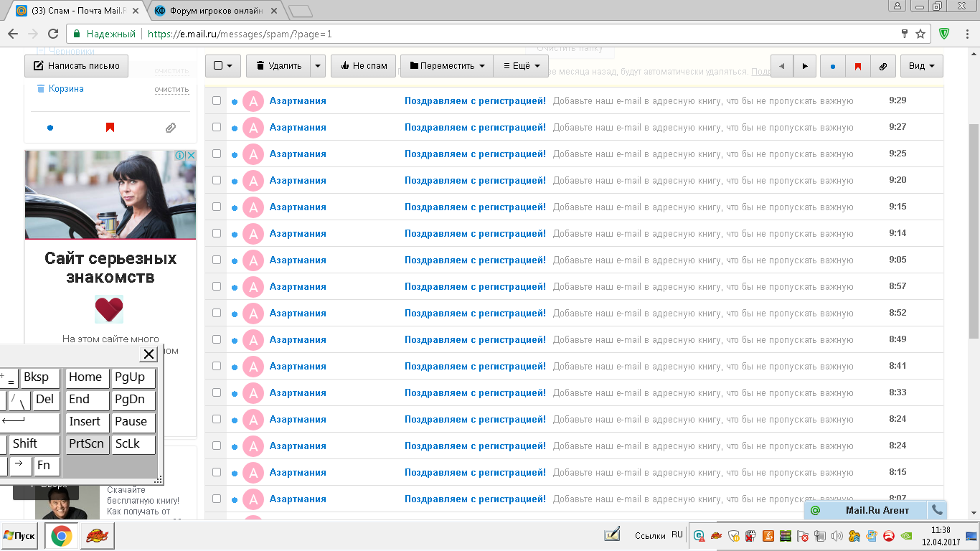This screenshot has width=980, height=551.
Task: Open the Вид view dropdown
Action: 921,66
